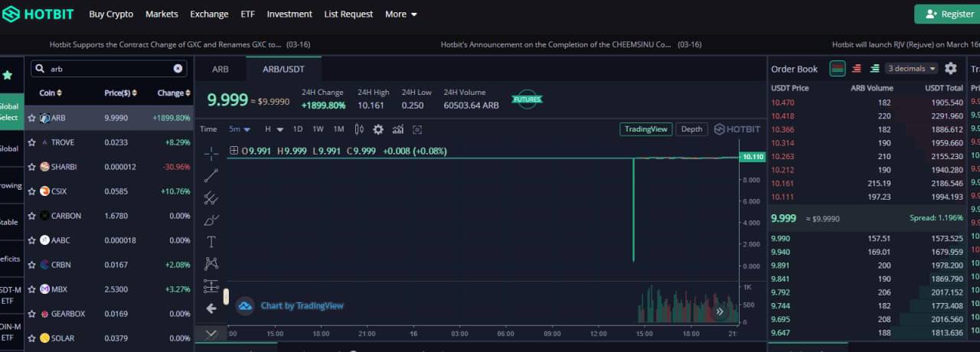Open chart settings gear
Screen dimensions: 980x352
pos(377,129)
